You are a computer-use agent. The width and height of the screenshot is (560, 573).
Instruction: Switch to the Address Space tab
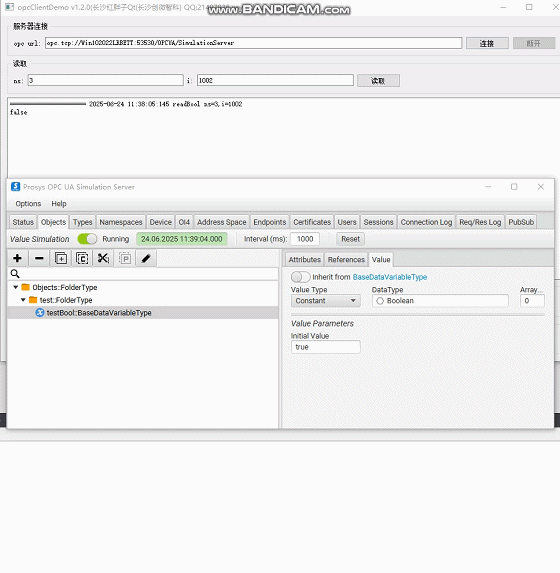[222, 222]
